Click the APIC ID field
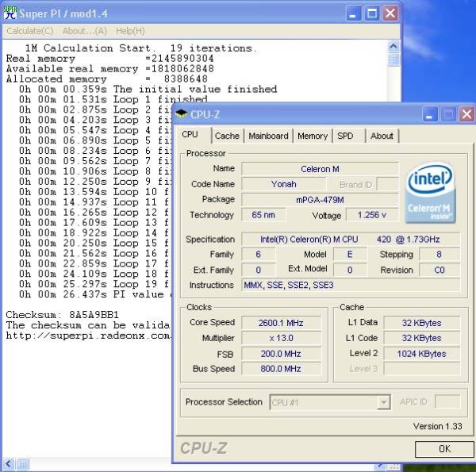This screenshot has height=472, width=476. [447, 402]
